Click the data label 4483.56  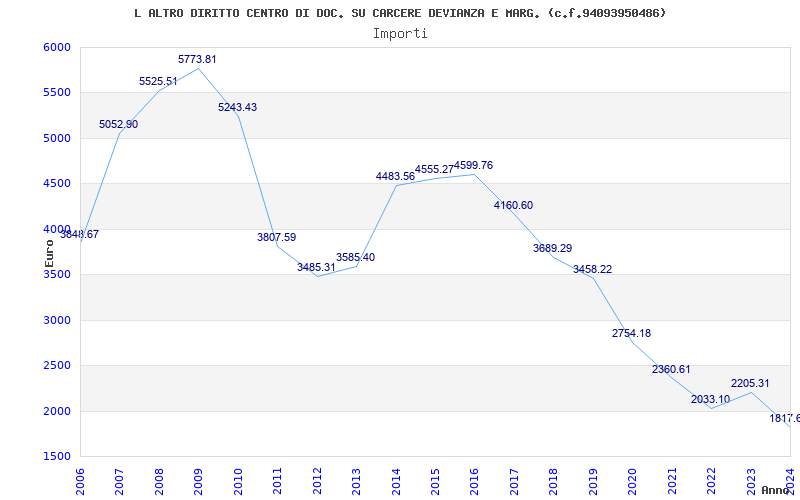(x=395, y=177)
